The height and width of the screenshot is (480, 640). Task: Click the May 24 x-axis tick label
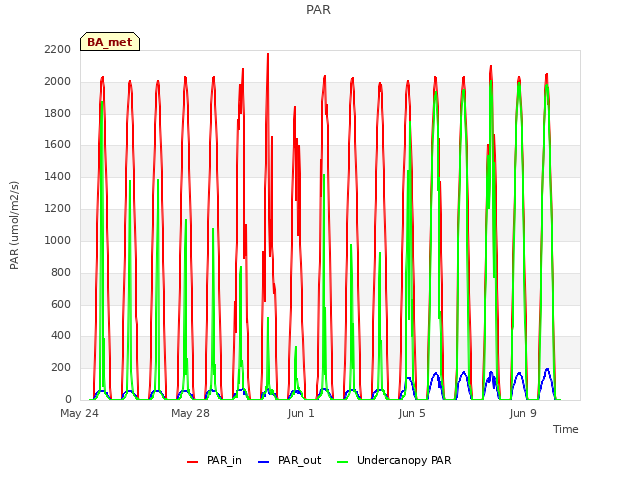point(80,413)
